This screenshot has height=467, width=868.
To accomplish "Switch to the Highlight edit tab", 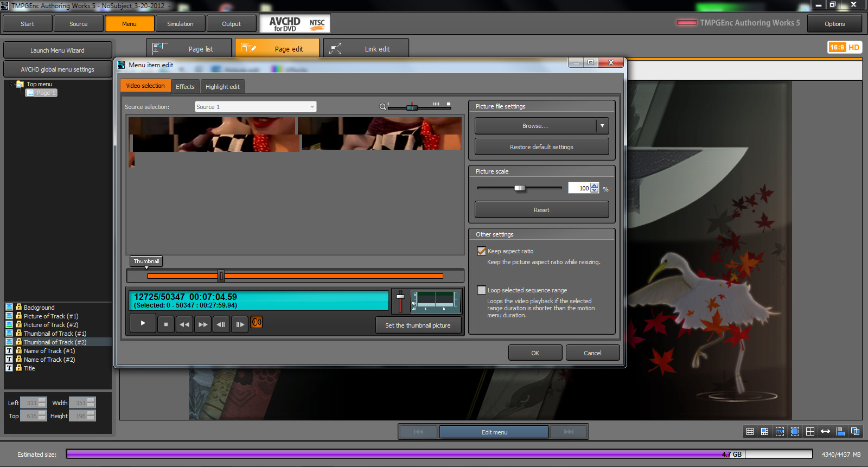I will (x=222, y=87).
